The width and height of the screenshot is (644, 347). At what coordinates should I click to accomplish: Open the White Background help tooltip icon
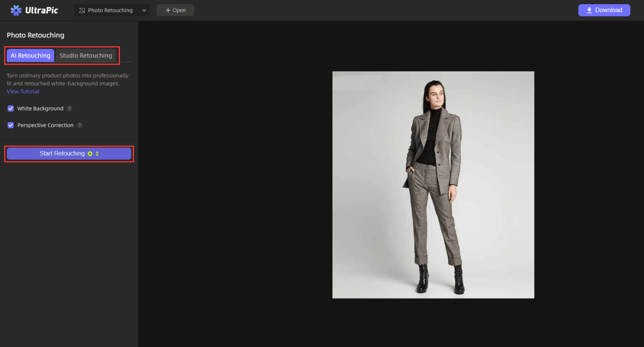[70, 109]
